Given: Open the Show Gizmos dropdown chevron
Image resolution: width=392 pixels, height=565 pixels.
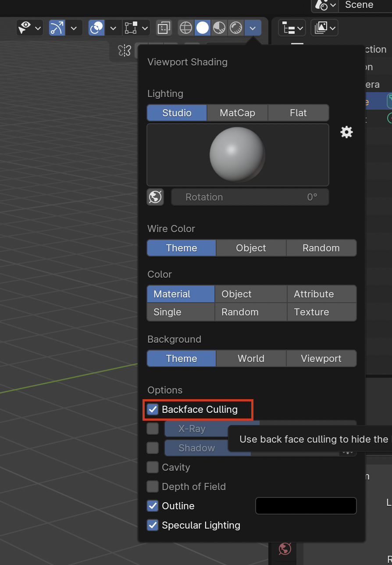Looking at the screenshot, I should pos(75,28).
